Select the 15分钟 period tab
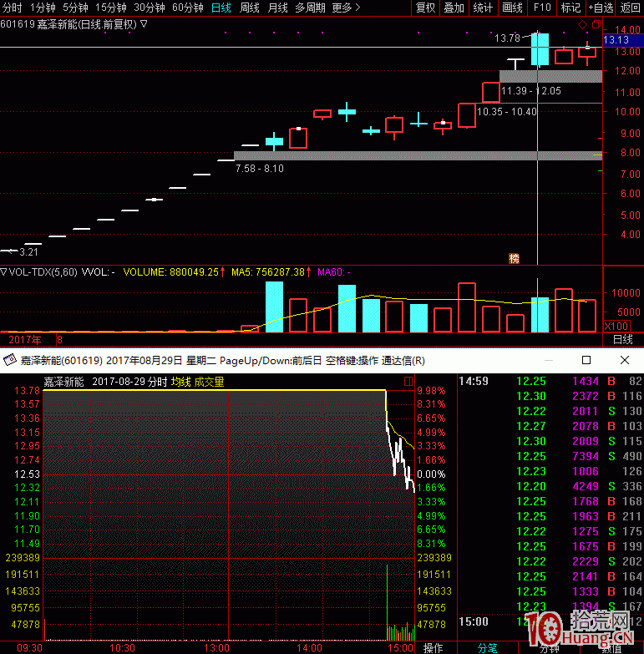Viewport: 644px width, 654px height. pos(110,8)
